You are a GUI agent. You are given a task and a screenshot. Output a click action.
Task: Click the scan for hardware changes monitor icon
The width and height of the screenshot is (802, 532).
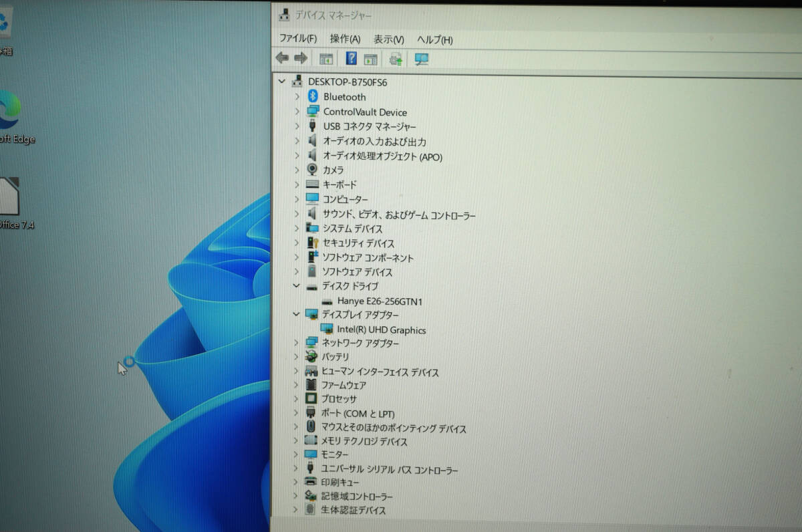421,59
